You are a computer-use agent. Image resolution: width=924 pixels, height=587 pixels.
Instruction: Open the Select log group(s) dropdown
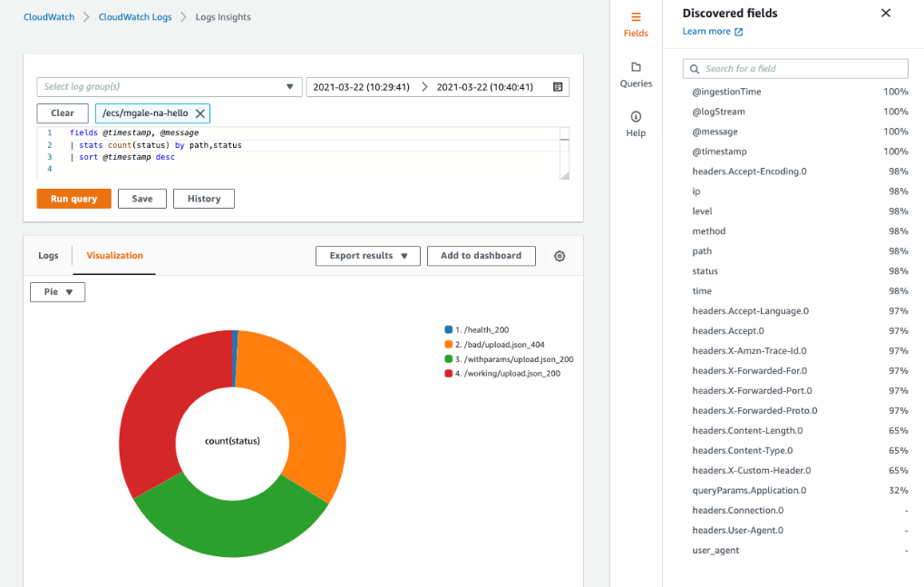pos(169,86)
